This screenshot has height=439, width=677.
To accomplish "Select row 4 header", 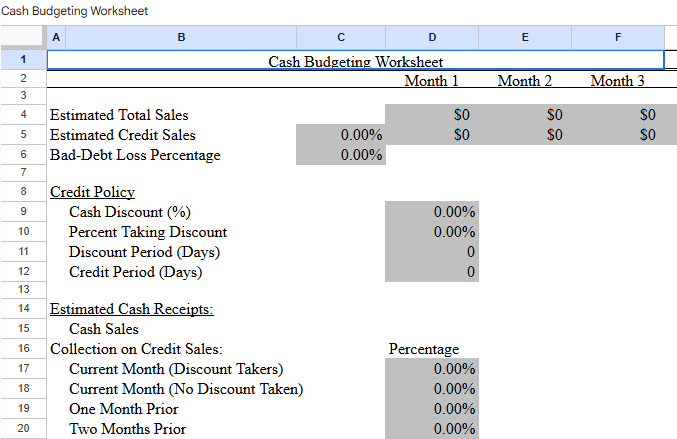I will 22,115.
